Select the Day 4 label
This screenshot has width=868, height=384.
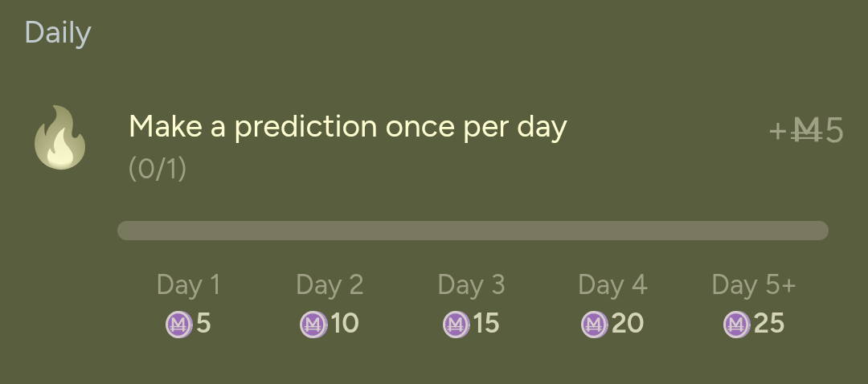click(612, 284)
